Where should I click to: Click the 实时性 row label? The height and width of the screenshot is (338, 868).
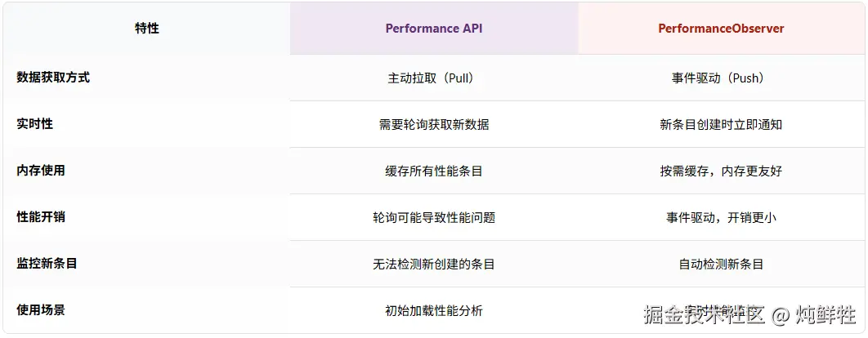(35, 124)
